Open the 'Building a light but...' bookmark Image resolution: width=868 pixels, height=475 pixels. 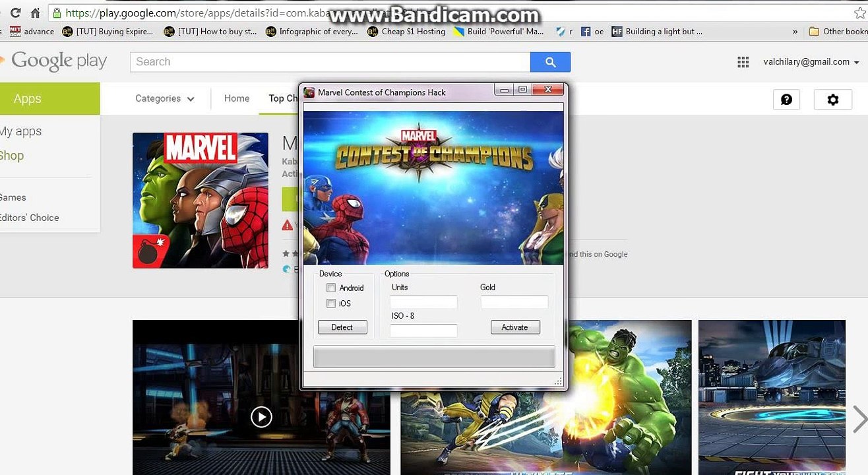click(x=657, y=31)
